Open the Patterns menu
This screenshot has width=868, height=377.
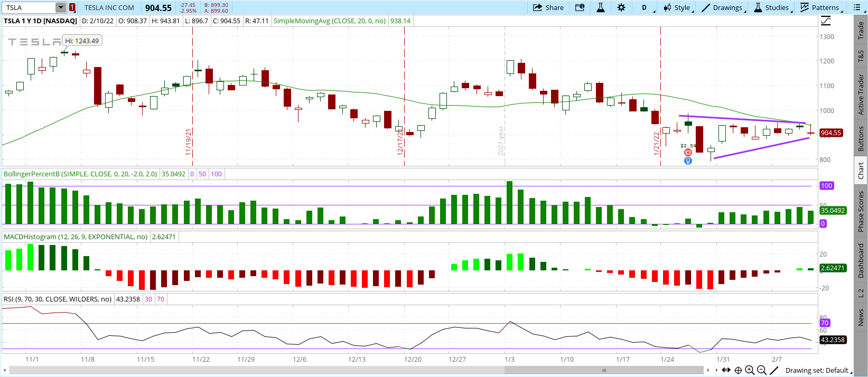point(820,7)
